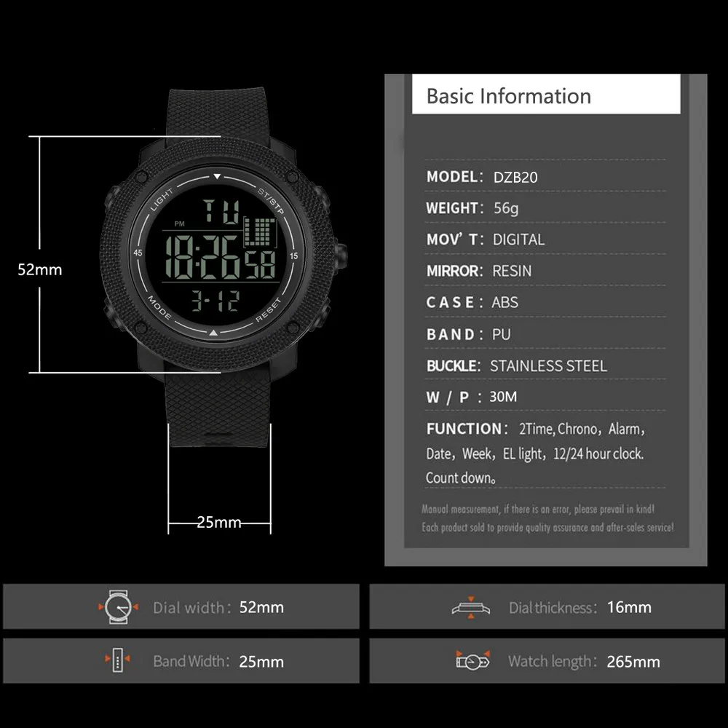Select the MODEL value DZB20
Viewport: 728px width, 728px height.
(x=515, y=178)
